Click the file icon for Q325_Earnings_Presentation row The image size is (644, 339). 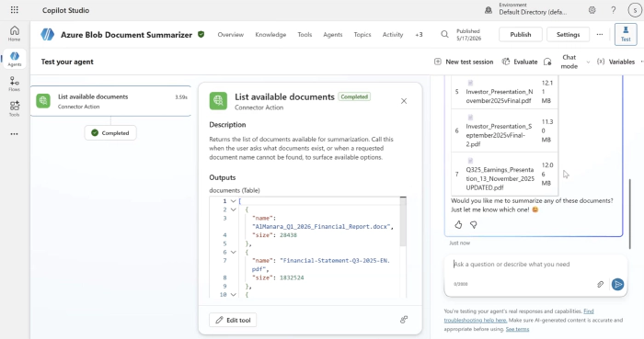pos(470,161)
